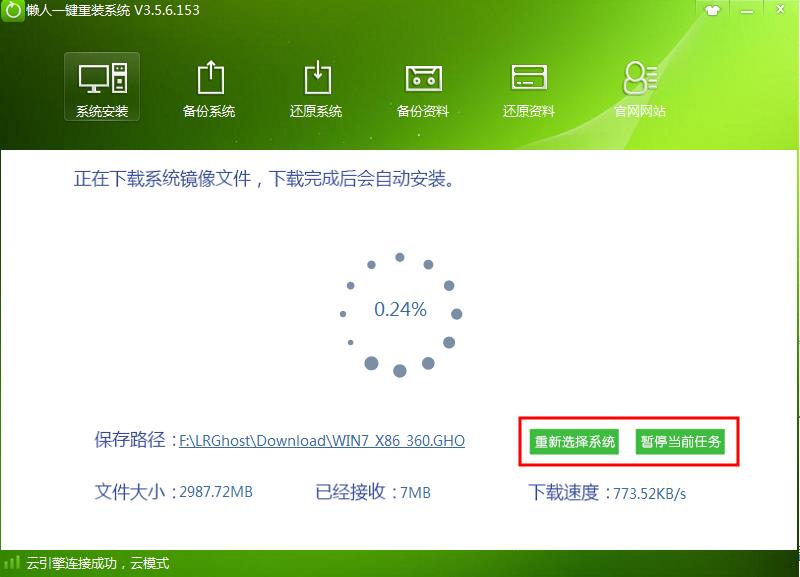The image size is (800, 577).
Task: Click the 重新选择系统 green button
Action: click(577, 441)
